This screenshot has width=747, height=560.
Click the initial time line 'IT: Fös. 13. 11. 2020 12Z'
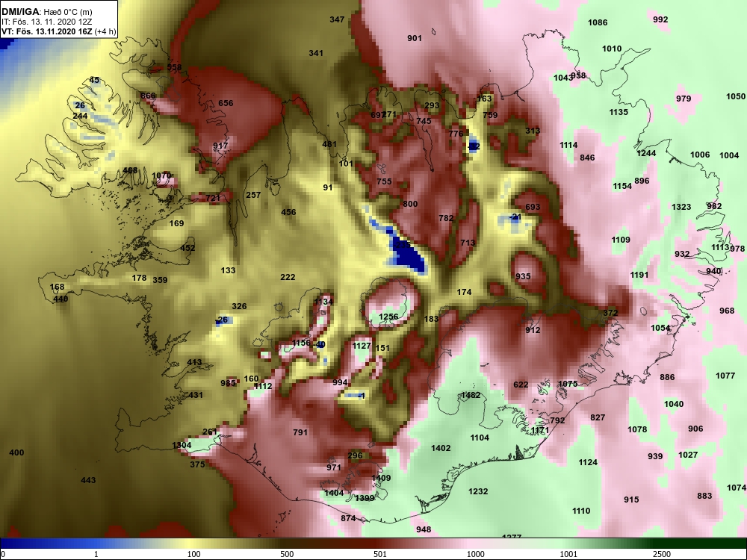(x=46, y=22)
